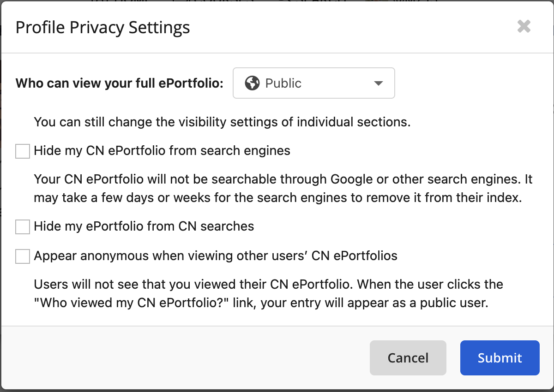Click the dimmed page background above the dialog
Viewport: 554px width, 392px height.
coord(277,2)
